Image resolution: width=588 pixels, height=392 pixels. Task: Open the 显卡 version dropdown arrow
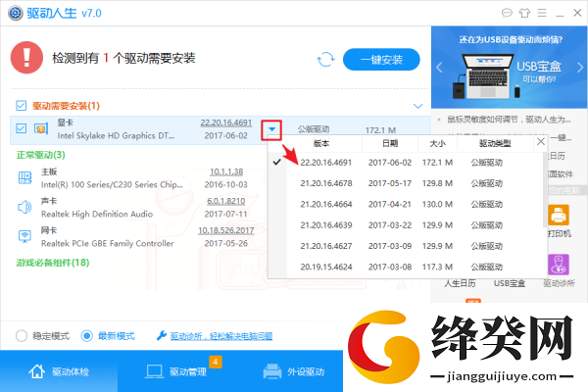pyautogui.click(x=271, y=129)
